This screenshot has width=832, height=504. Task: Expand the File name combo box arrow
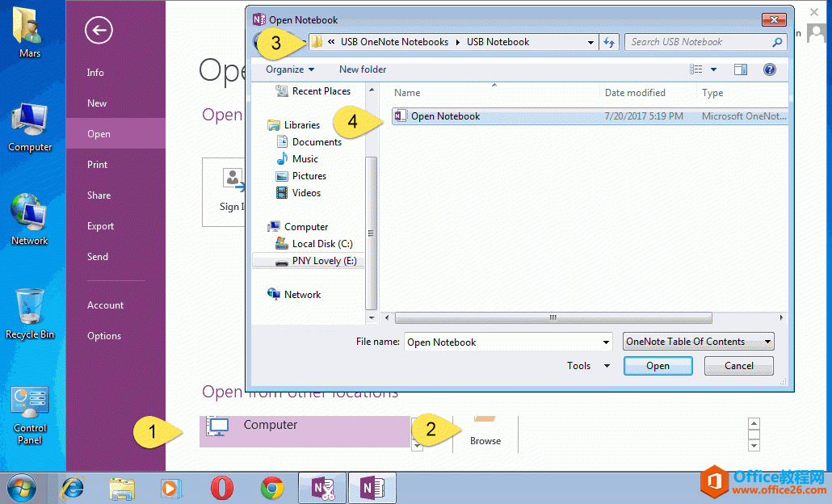click(607, 342)
